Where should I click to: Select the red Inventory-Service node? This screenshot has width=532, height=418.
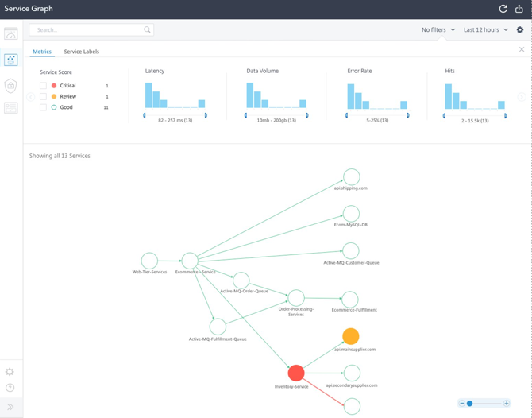pos(296,373)
